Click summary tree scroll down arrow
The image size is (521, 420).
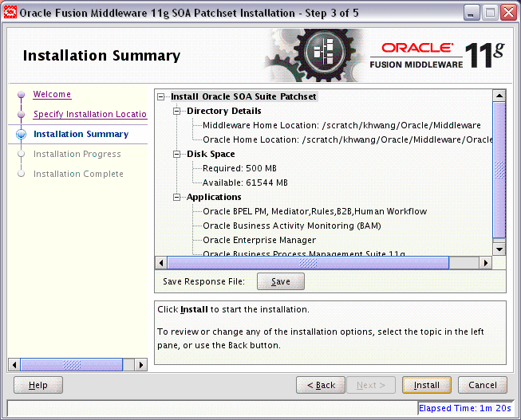point(499,249)
